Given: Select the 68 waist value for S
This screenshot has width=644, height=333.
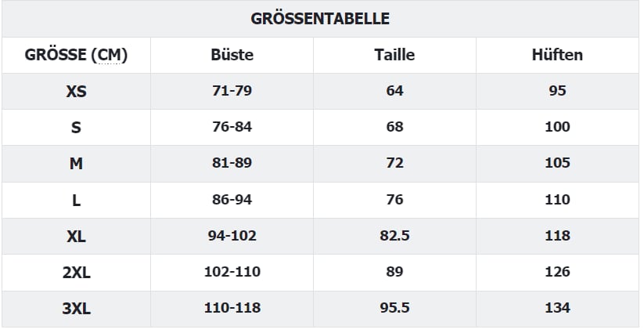Looking at the screenshot, I should coord(394,127).
